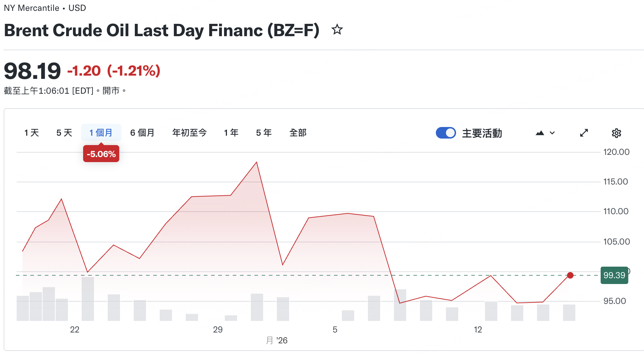Switch to the 6 個月 range
Image resolution: width=644 pixels, height=356 pixels.
pos(142,133)
